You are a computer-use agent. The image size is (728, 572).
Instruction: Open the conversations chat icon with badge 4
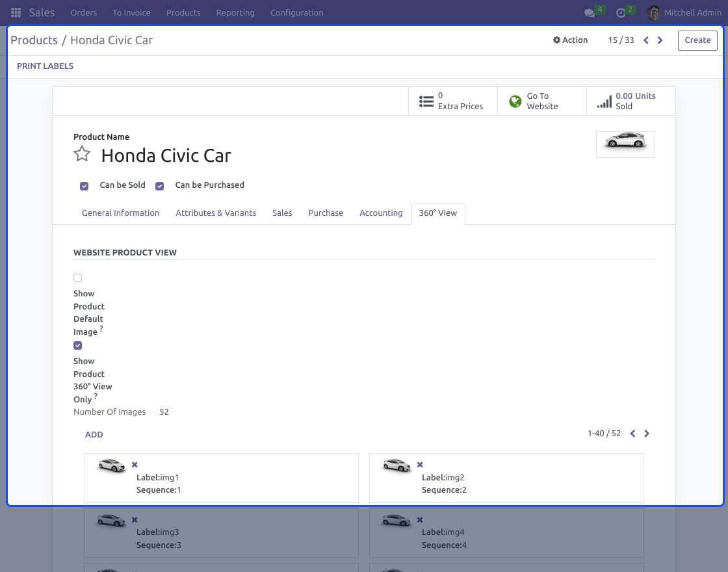point(590,13)
